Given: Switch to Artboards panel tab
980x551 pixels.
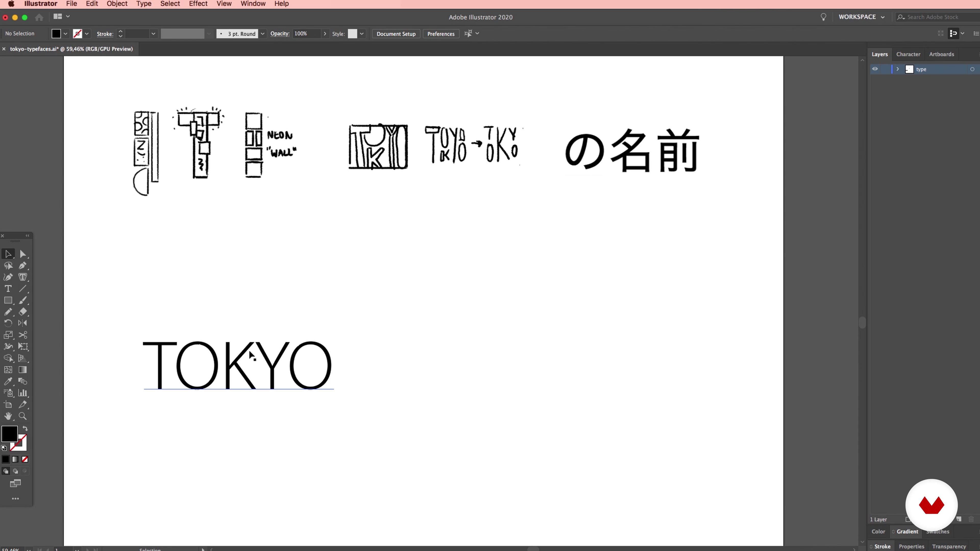Looking at the screenshot, I should (941, 54).
